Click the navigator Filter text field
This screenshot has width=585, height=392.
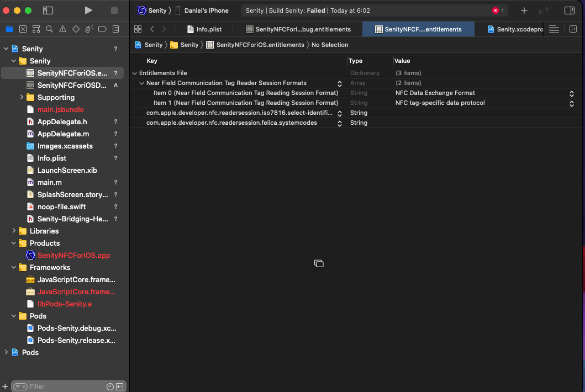tap(61, 386)
